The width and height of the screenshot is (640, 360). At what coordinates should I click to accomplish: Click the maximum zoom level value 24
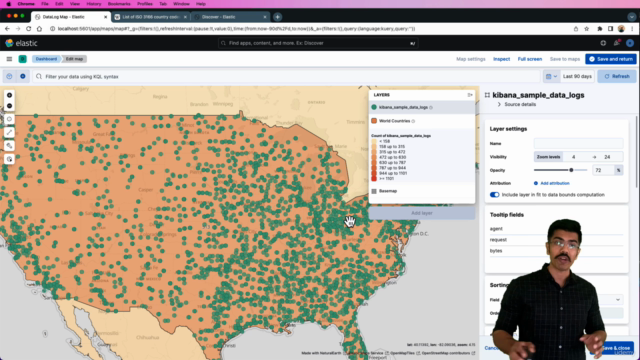click(607, 157)
